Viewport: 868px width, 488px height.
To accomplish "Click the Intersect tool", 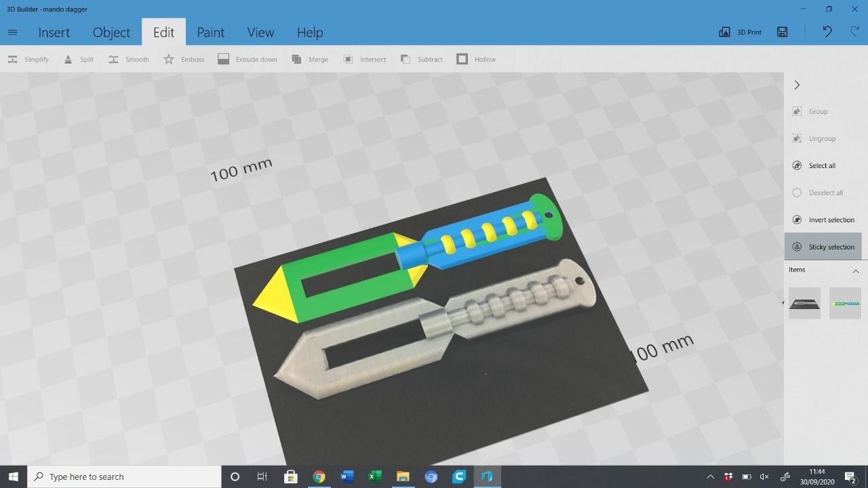I will (364, 59).
